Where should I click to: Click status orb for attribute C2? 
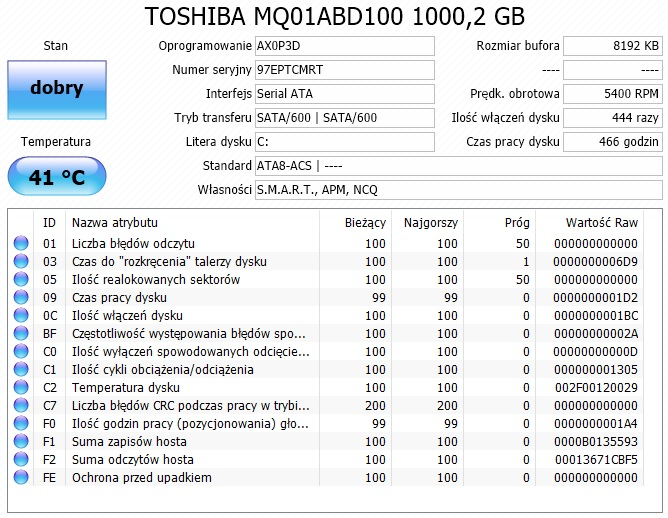click(x=21, y=387)
